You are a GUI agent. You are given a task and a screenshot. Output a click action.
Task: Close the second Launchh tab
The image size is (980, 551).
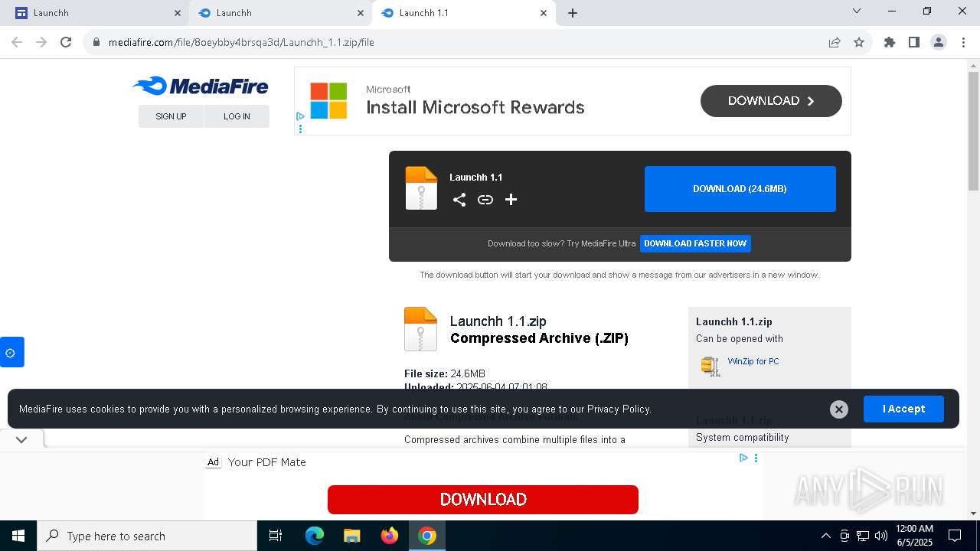361,13
